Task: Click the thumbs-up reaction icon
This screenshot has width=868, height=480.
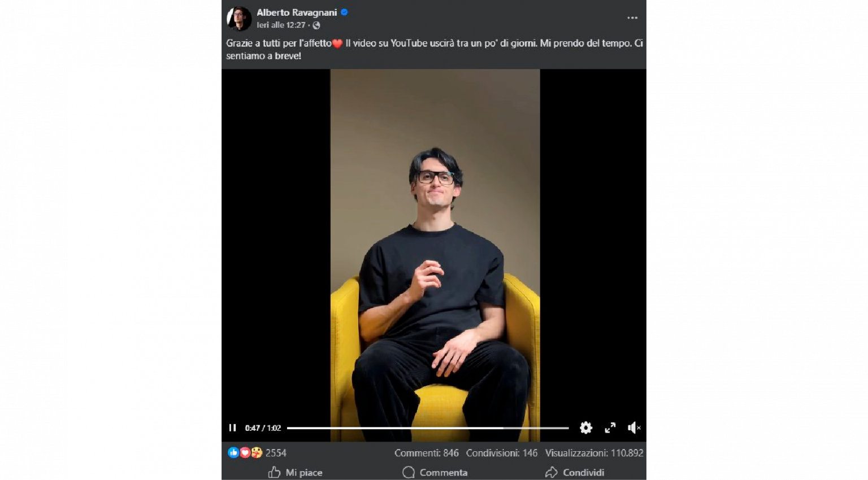Action: click(233, 452)
